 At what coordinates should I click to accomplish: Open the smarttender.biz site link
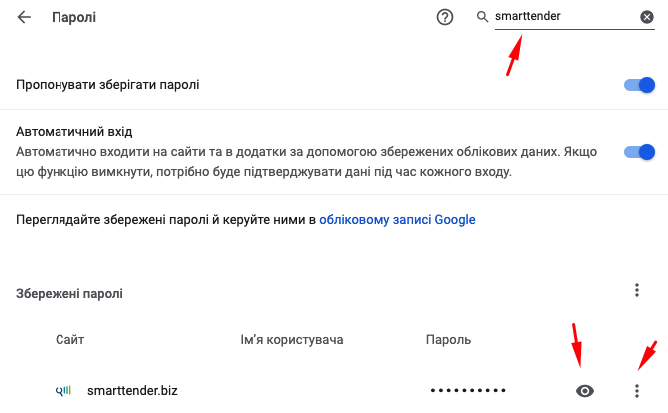(x=132, y=390)
